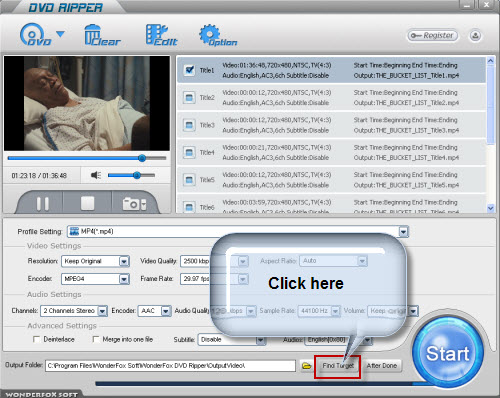The height and width of the screenshot is (398, 500).
Task: Browse output folder with folder icon
Action: (306, 366)
